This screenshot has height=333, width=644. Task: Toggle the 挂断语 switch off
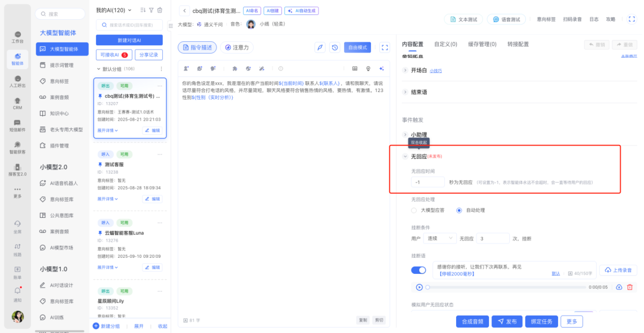pos(419,270)
